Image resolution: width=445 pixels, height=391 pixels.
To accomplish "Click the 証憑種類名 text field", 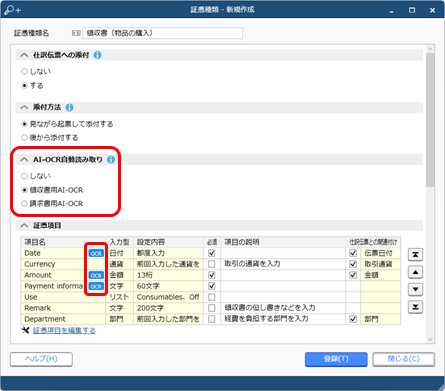I will coord(162,33).
